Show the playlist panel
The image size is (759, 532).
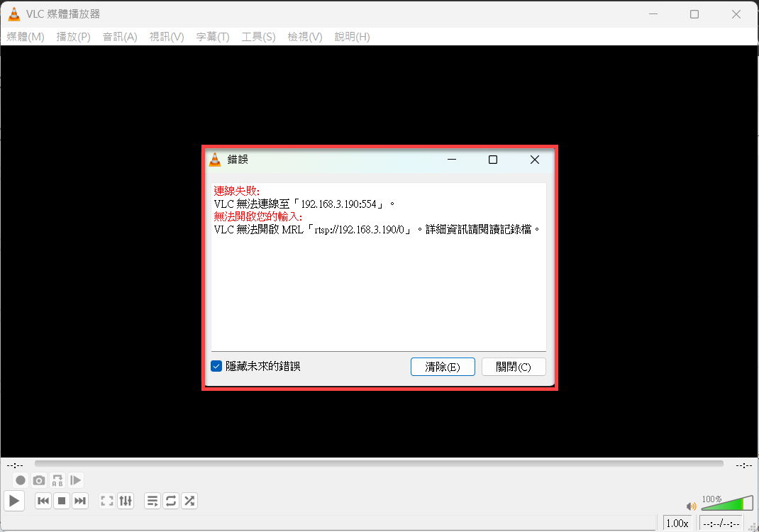coord(153,501)
